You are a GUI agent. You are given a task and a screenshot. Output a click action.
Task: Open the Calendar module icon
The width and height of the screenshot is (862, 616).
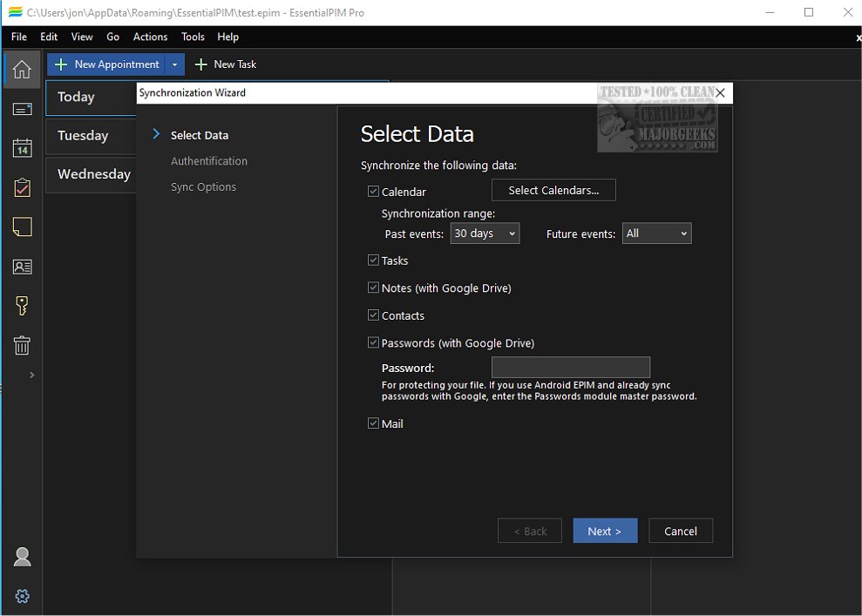pos(22,147)
